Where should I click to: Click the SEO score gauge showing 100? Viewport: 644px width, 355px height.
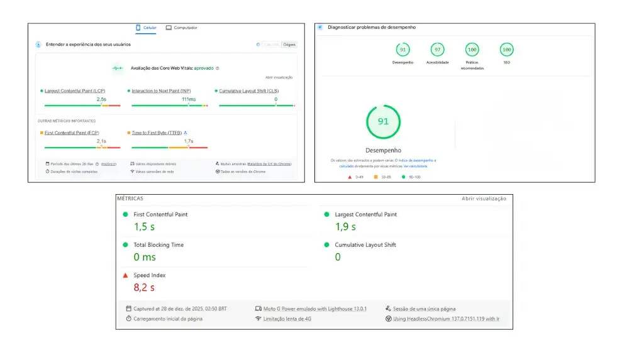[x=506, y=50]
